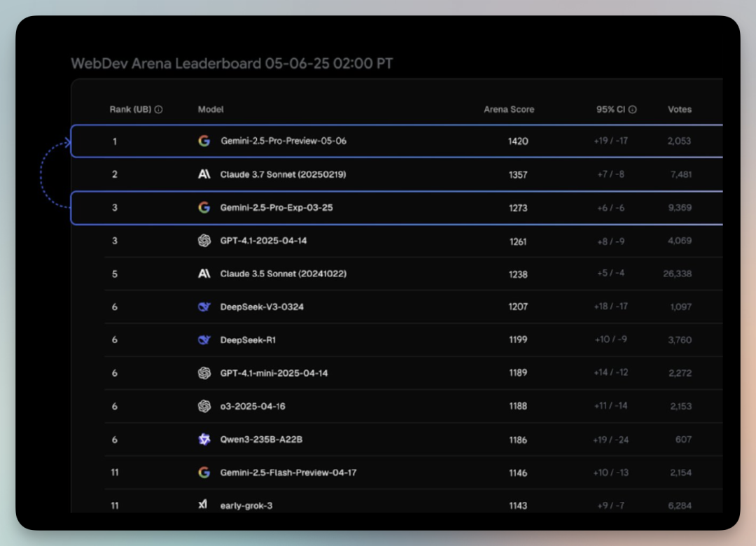Click the arena score 1238
This screenshot has width=756, height=546.
(x=518, y=274)
